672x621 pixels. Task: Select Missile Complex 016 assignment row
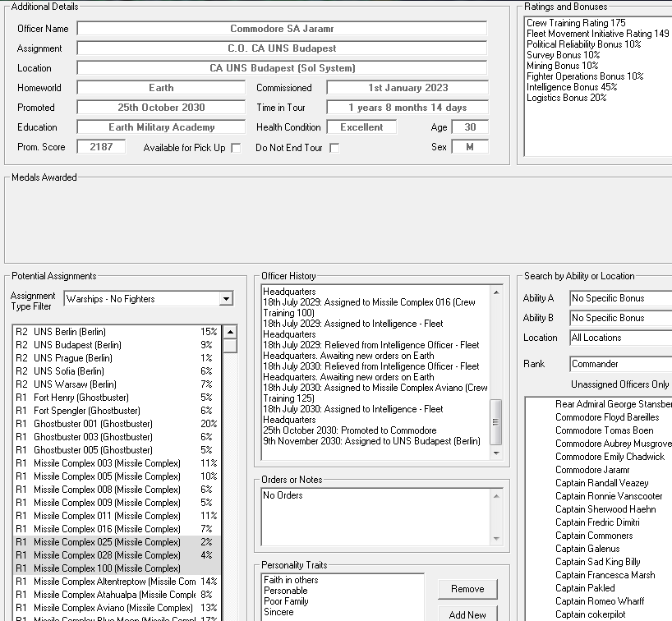tap(117, 529)
